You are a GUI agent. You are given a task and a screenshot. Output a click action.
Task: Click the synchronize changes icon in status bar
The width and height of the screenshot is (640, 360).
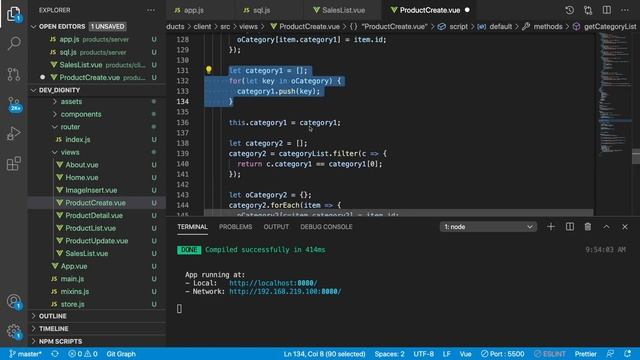(55, 354)
